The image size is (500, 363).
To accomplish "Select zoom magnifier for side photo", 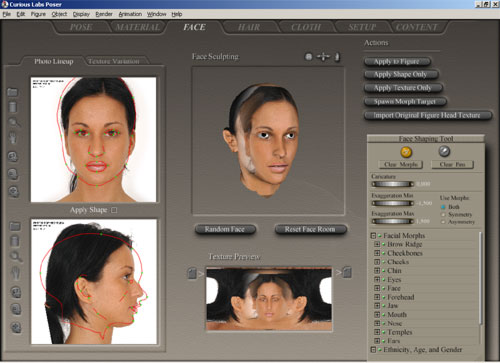I will (x=16, y=256).
